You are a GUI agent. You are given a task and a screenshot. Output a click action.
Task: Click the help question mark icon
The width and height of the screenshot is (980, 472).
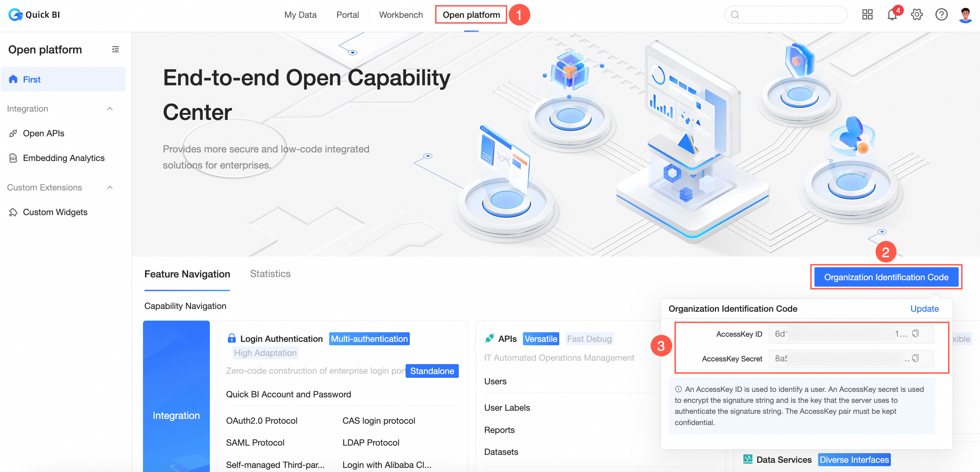941,15
